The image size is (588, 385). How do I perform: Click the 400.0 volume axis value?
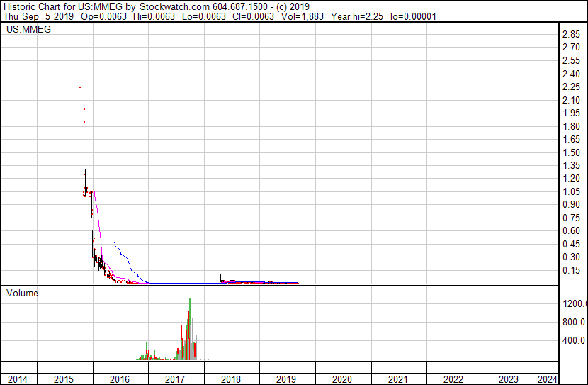[x=574, y=340]
